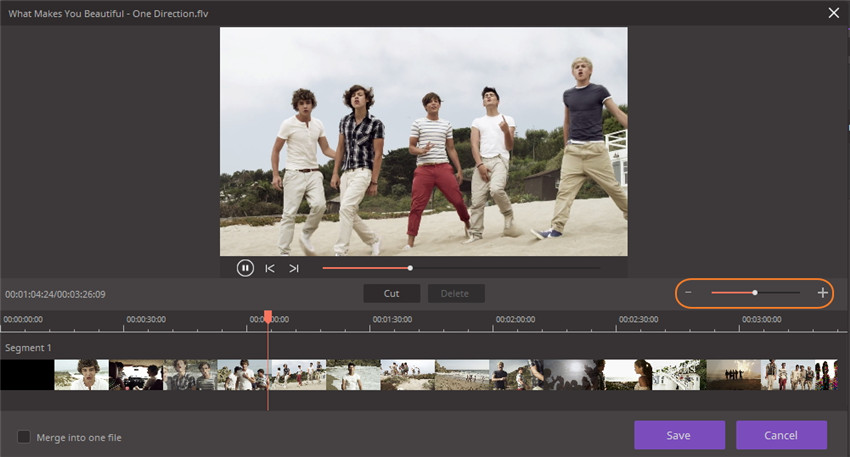850x457 pixels.
Task: Jump to previous frame marker
Action: click(x=270, y=268)
